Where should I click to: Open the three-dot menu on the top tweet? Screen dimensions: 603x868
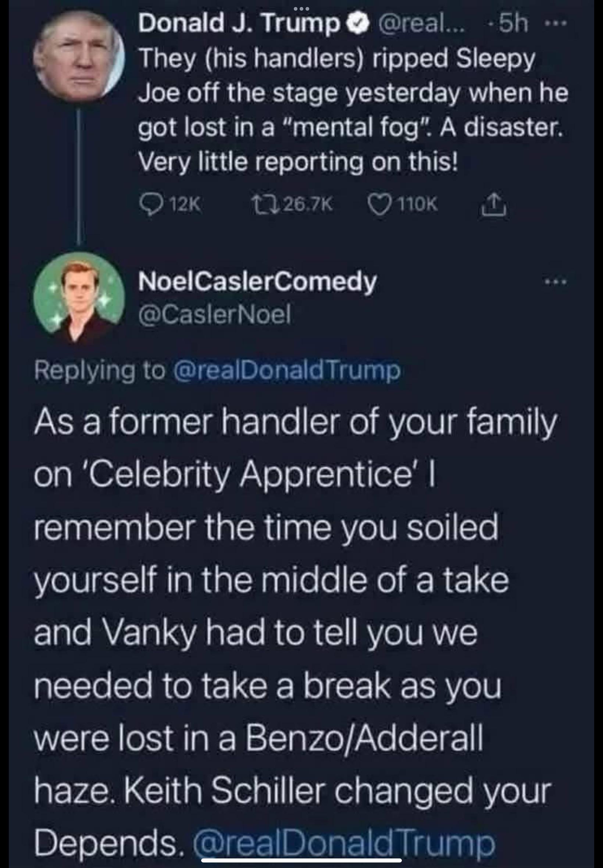click(556, 24)
